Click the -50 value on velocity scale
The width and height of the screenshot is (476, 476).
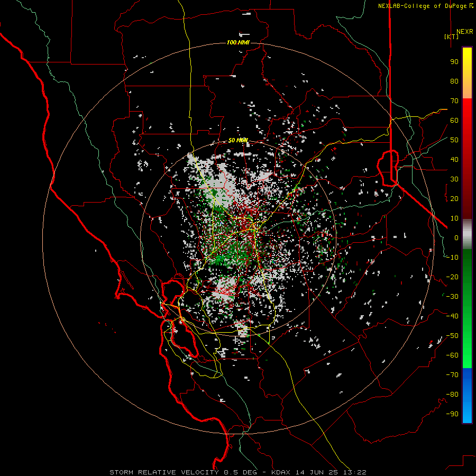(x=452, y=336)
